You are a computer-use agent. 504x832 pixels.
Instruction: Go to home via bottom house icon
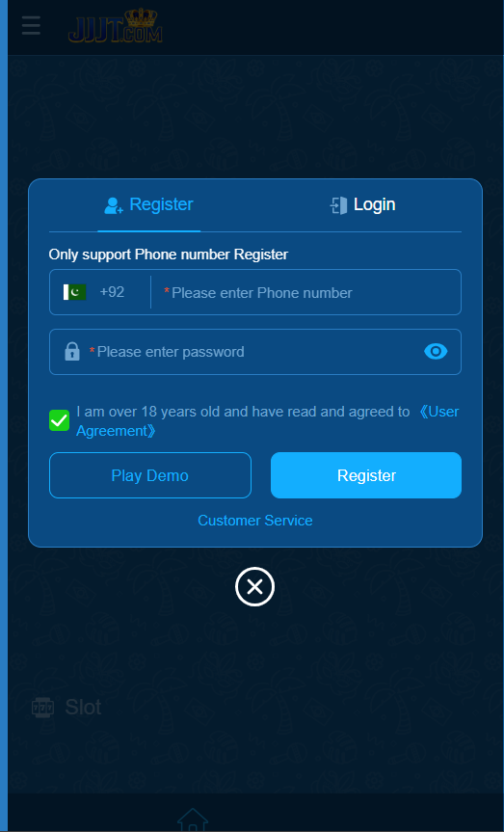[x=193, y=819]
